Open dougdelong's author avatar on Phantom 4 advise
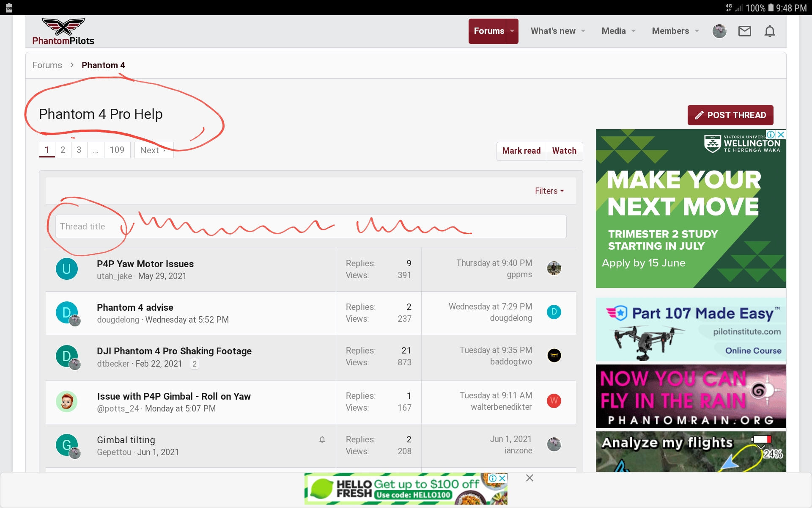 pos(67,312)
